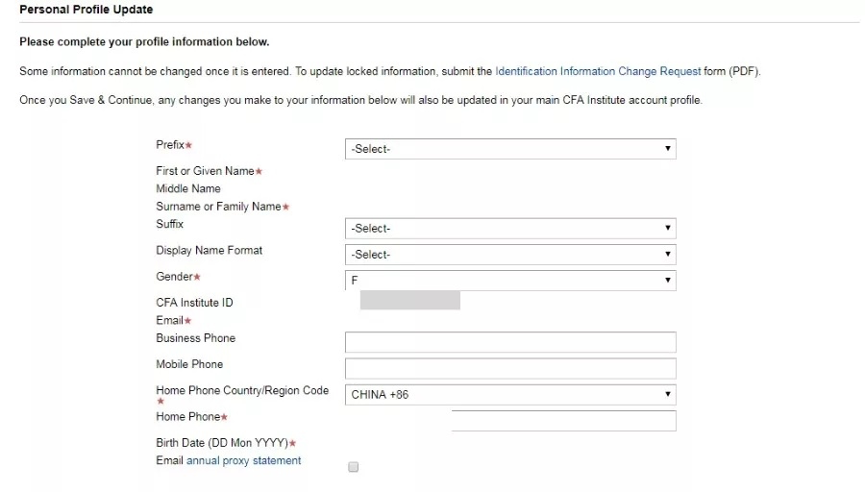Open the Display Name Format dropdown
The width and height of the screenshot is (866, 493).
click(x=510, y=254)
